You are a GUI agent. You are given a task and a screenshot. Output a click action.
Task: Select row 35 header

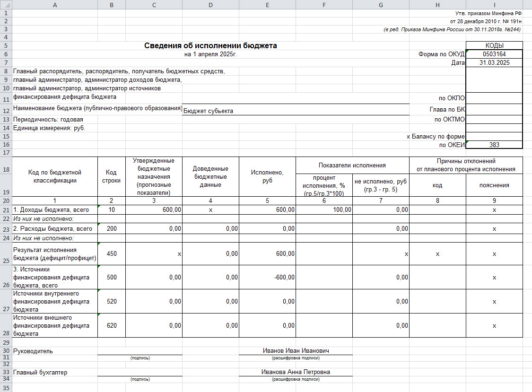pos(6,388)
